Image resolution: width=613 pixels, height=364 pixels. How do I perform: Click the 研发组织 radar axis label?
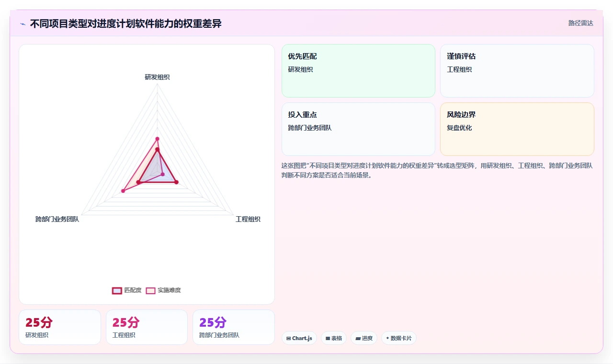click(x=157, y=77)
